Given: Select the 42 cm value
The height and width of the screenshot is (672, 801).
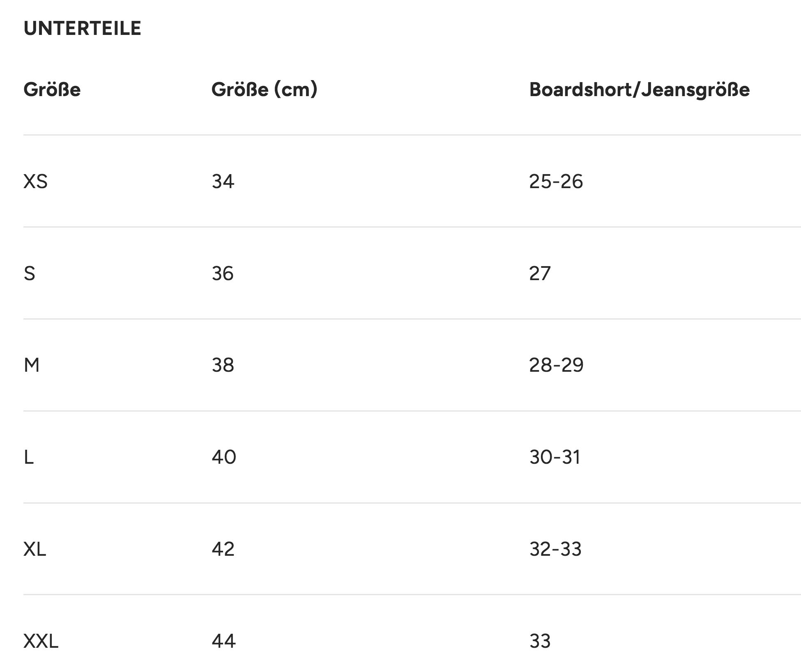Looking at the screenshot, I should 223,549.
